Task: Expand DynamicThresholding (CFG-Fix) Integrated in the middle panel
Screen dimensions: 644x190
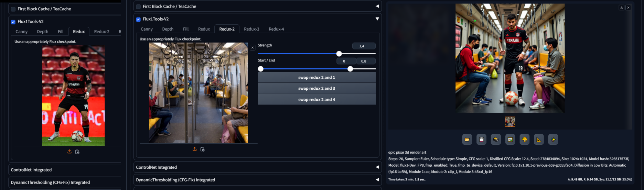Action: point(377,180)
